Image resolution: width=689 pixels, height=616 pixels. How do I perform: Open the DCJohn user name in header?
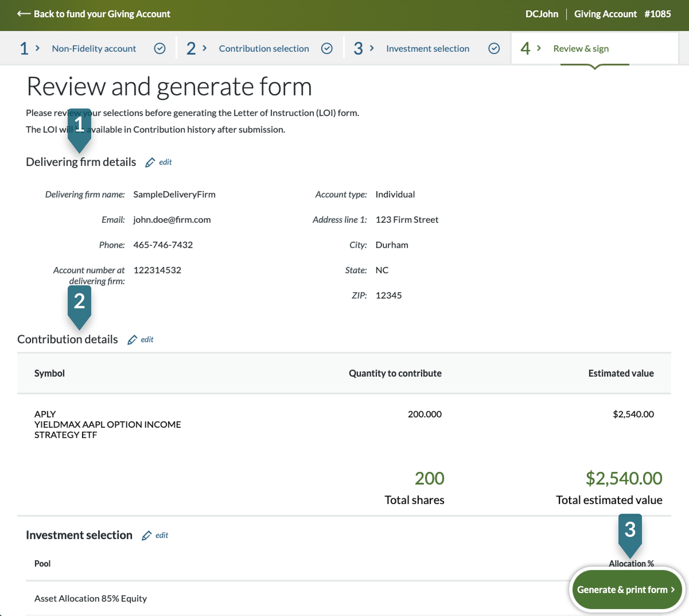(x=542, y=14)
